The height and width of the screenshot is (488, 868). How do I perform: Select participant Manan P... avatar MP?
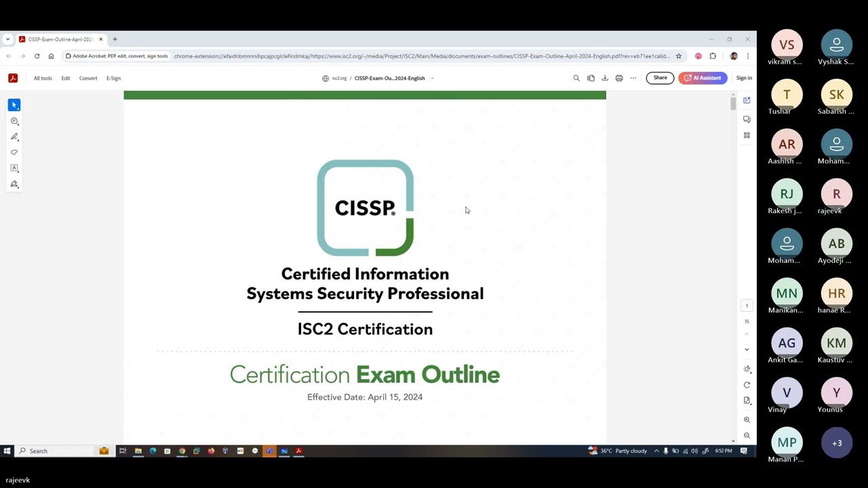tap(787, 443)
